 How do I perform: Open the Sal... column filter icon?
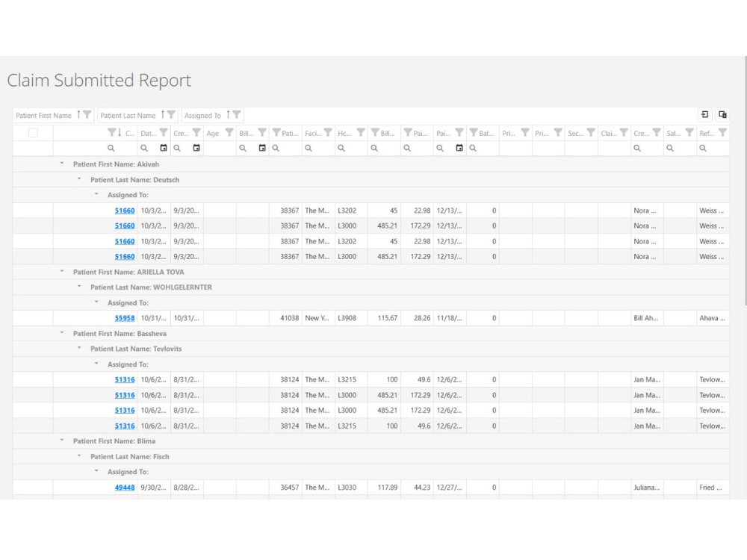[689, 132]
